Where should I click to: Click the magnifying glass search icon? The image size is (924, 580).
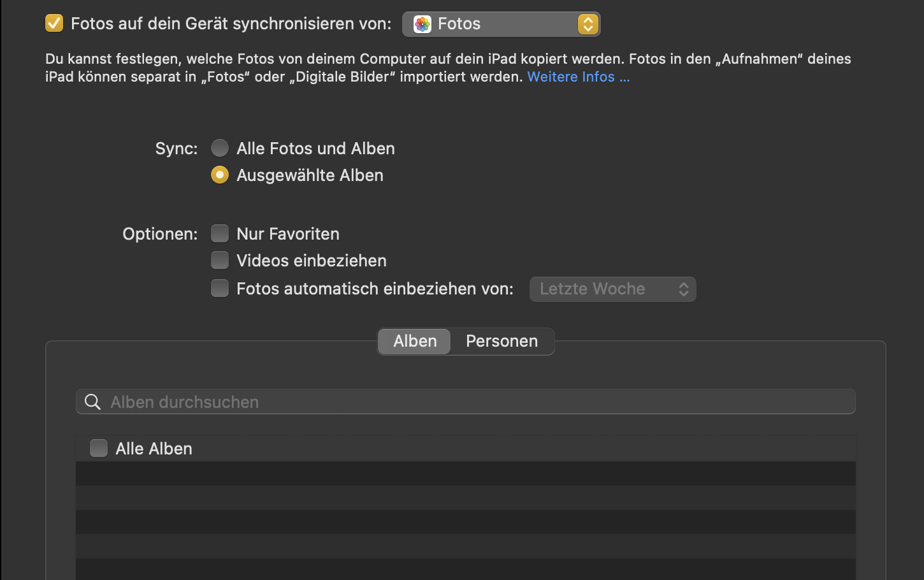[92, 402]
